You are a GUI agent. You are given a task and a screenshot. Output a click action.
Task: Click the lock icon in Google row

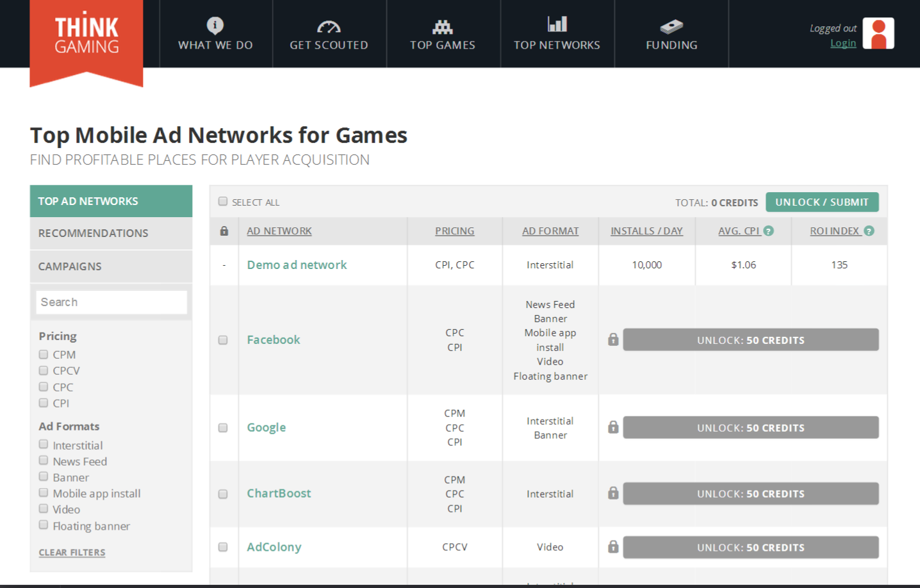click(613, 427)
